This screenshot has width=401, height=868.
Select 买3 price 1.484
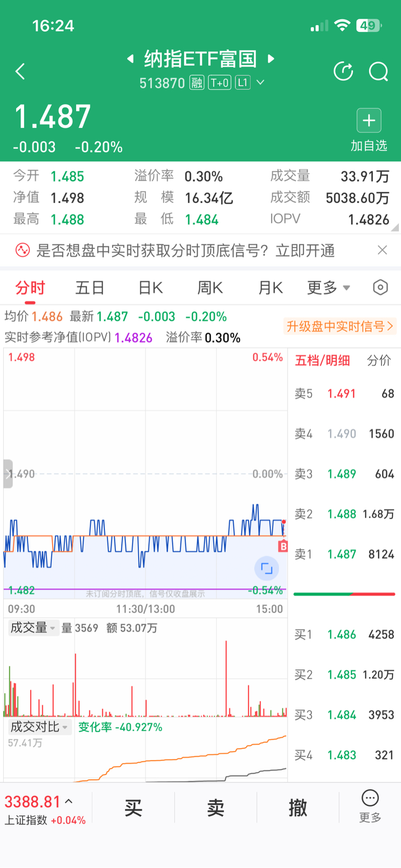coord(341,715)
